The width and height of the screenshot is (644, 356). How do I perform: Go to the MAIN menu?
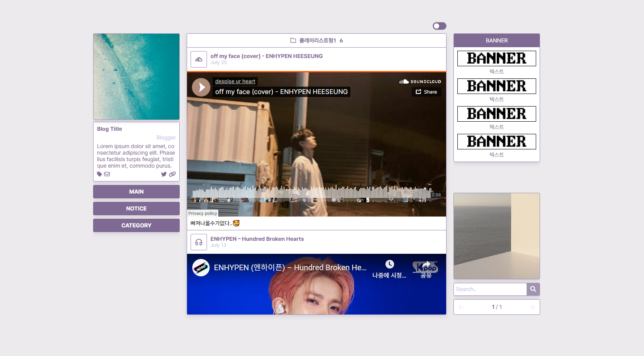[x=136, y=191]
